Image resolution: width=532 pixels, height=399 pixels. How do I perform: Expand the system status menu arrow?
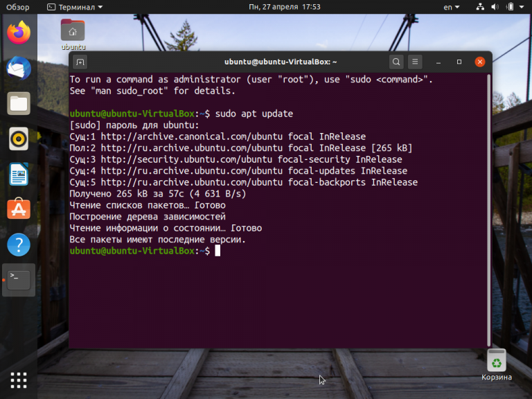point(522,7)
